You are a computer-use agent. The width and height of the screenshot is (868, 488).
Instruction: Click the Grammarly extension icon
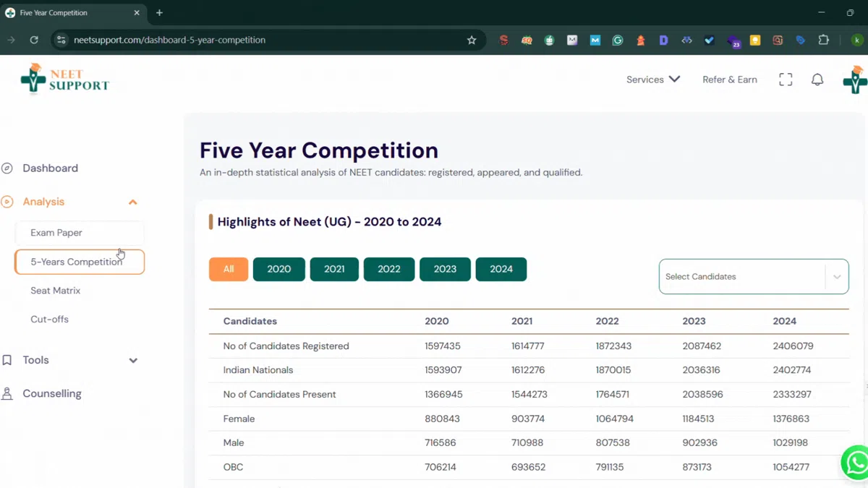[618, 40]
